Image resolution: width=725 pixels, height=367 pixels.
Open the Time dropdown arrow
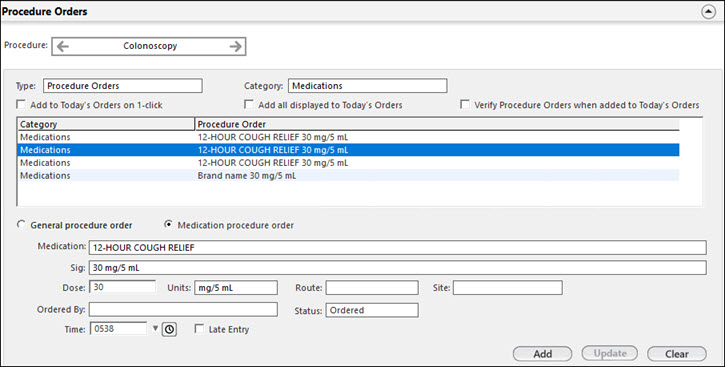(x=155, y=329)
